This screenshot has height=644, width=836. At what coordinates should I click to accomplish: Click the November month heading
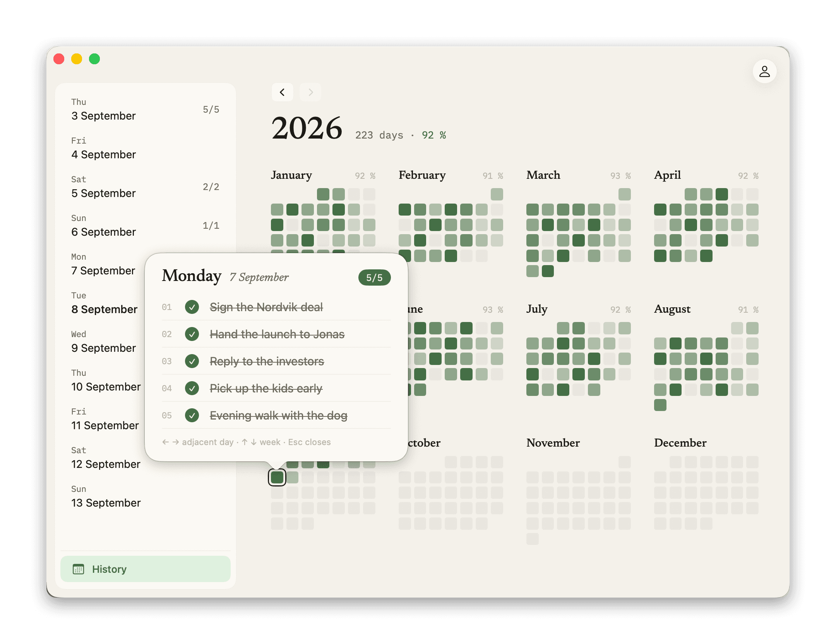pos(553,443)
